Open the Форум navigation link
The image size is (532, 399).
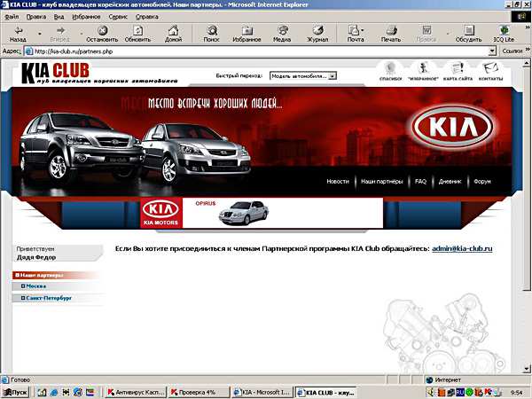tap(481, 181)
